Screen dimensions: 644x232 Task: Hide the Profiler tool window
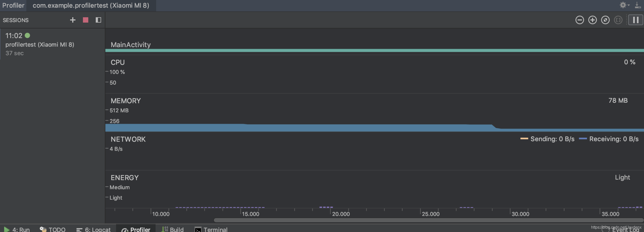point(638,5)
